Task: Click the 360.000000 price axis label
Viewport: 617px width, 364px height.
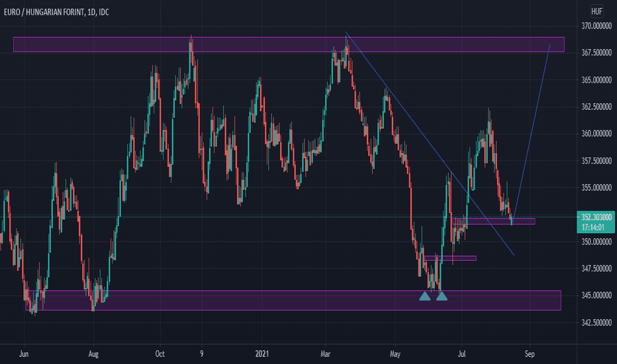Action: click(x=596, y=134)
